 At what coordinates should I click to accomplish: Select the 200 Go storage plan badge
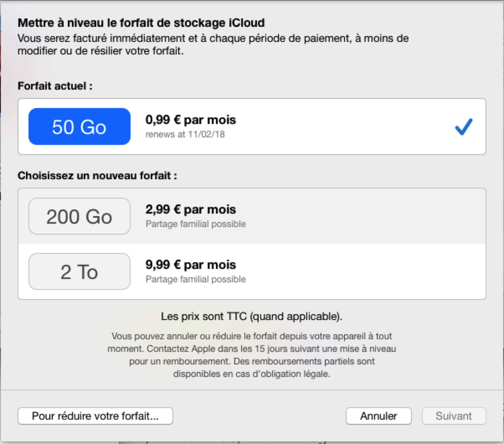[x=79, y=216]
